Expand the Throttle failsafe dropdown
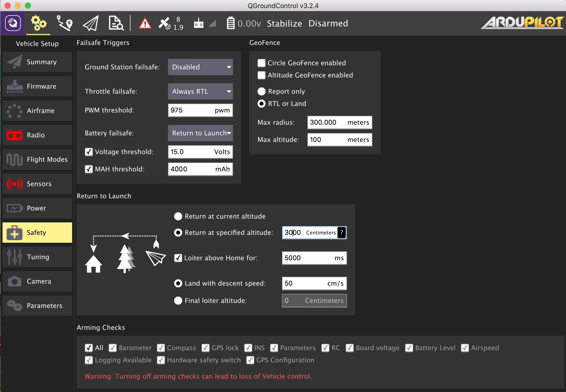The width and height of the screenshot is (566, 392). point(200,91)
